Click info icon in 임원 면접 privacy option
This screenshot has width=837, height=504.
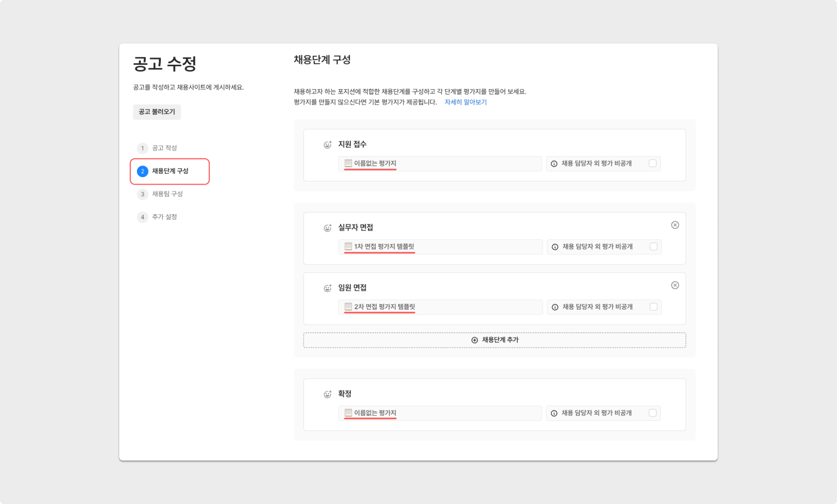pyautogui.click(x=555, y=307)
